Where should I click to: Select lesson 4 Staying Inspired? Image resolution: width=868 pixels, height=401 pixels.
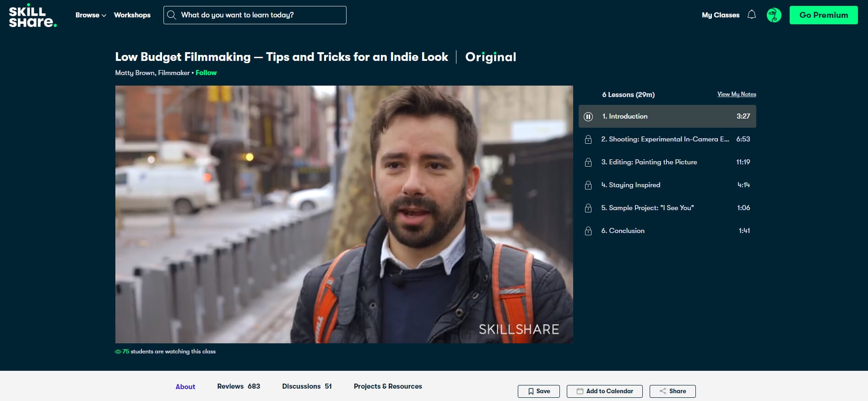667,185
